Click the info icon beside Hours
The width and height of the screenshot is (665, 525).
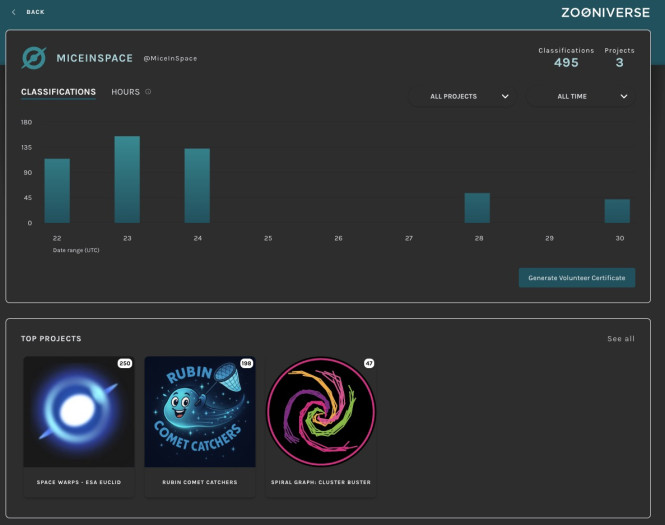148,92
